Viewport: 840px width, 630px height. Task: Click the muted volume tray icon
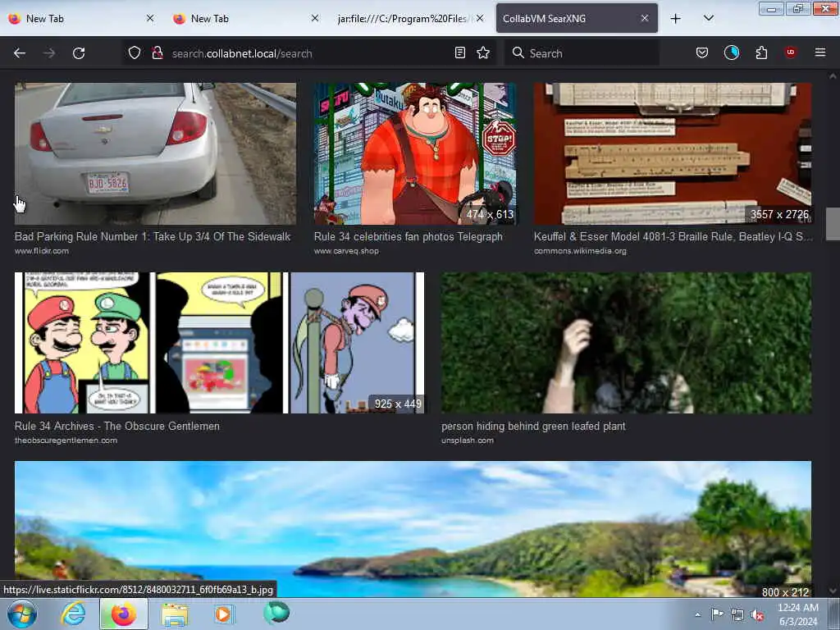tap(757, 614)
